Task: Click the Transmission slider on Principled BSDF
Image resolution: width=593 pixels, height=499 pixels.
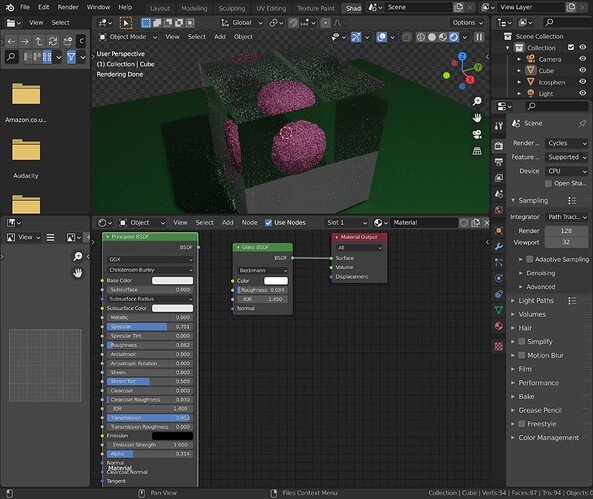Action: coord(150,418)
